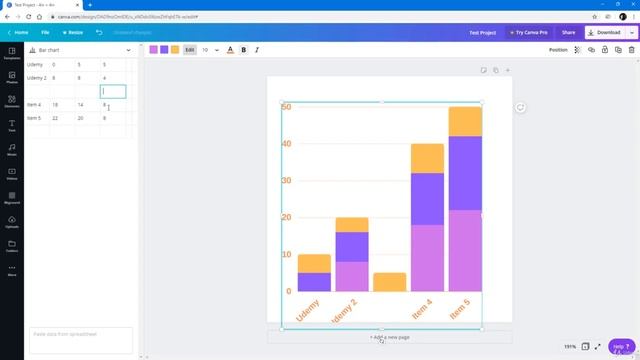Open the Photos panel in sidebar
The height and width of the screenshot is (360, 640).
12,77
